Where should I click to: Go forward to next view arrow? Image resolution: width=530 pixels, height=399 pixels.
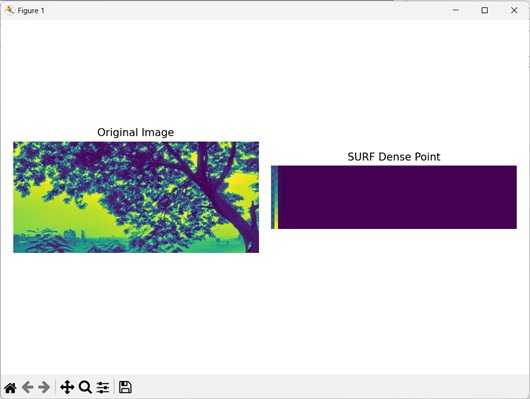44,388
